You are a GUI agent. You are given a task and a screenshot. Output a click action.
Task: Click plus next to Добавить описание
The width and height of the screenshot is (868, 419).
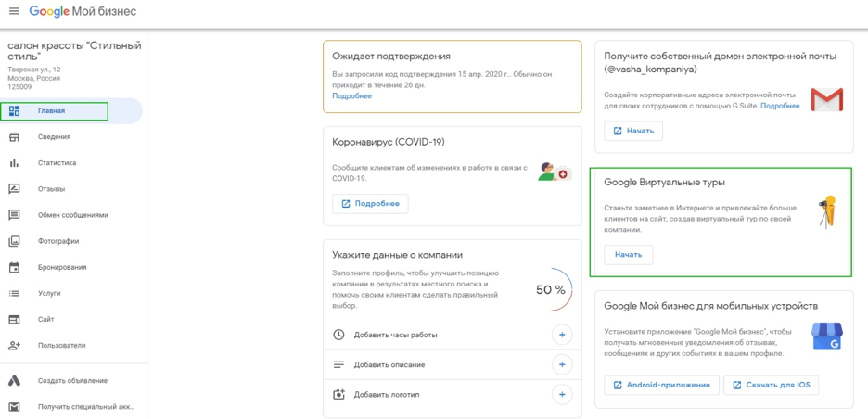(562, 364)
